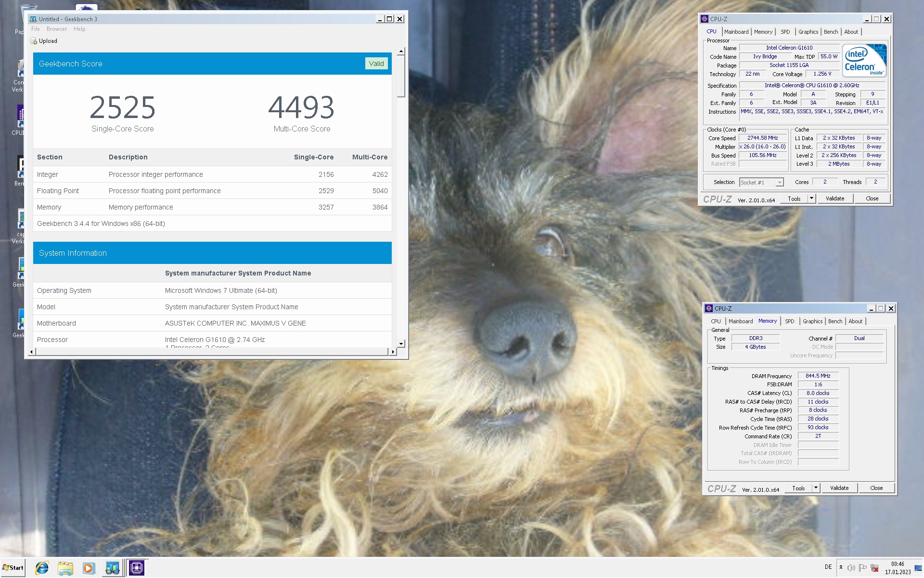This screenshot has width=924, height=578.
Task: Click the CAS# Latency value 8.0 clocks
Action: (x=818, y=393)
